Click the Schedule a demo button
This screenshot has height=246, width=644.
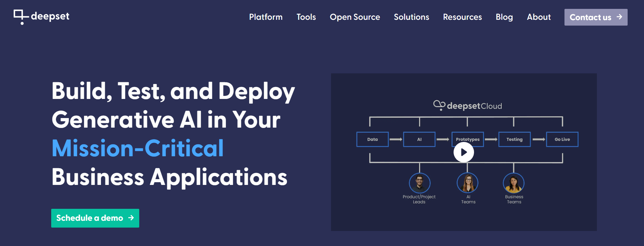(x=95, y=218)
